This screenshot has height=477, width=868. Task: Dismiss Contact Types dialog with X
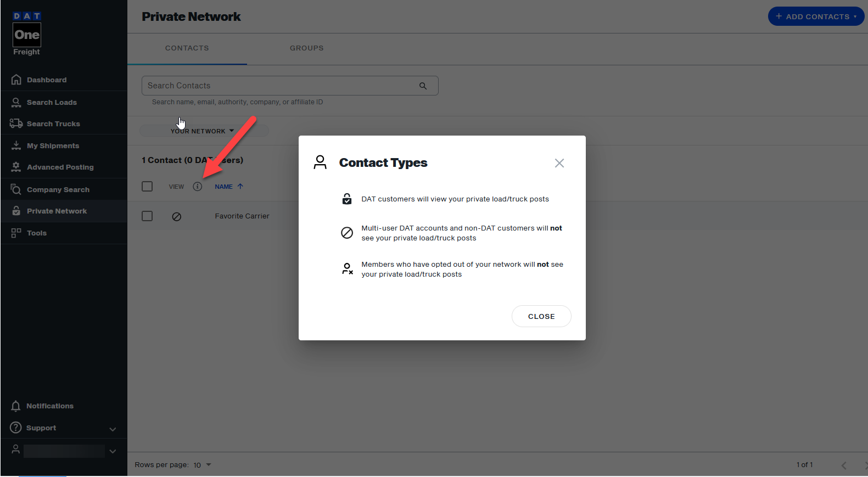click(559, 163)
